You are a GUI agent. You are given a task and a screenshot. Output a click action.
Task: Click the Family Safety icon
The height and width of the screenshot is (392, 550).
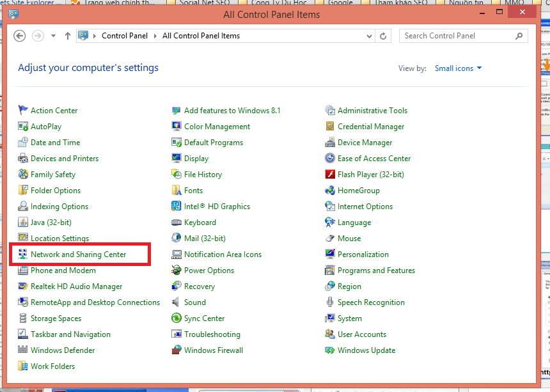coord(23,175)
